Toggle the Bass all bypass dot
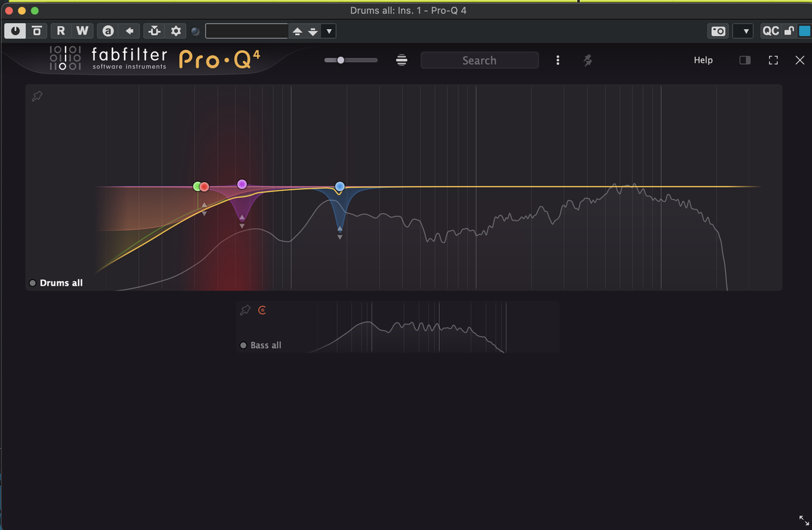This screenshot has height=530, width=812. click(244, 345)
